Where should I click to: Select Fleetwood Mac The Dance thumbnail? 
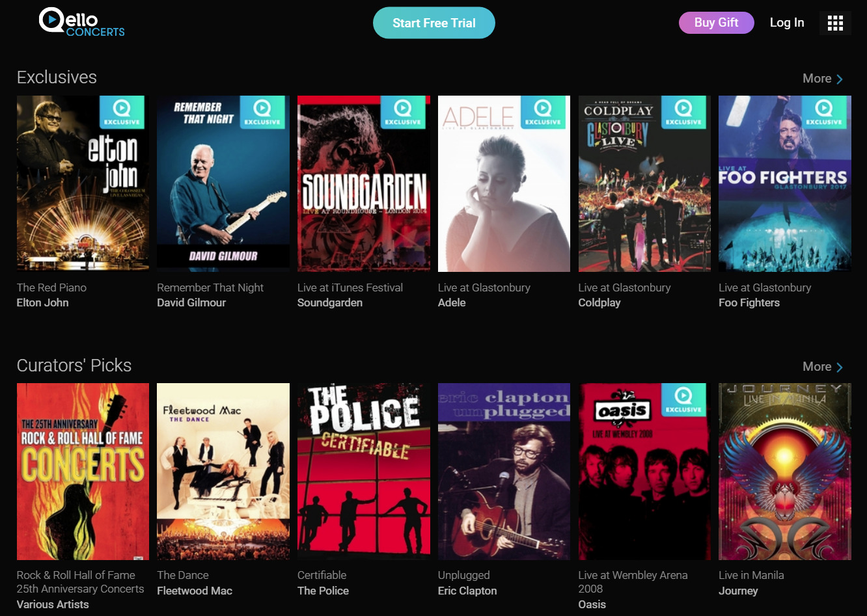click(223, 471)
